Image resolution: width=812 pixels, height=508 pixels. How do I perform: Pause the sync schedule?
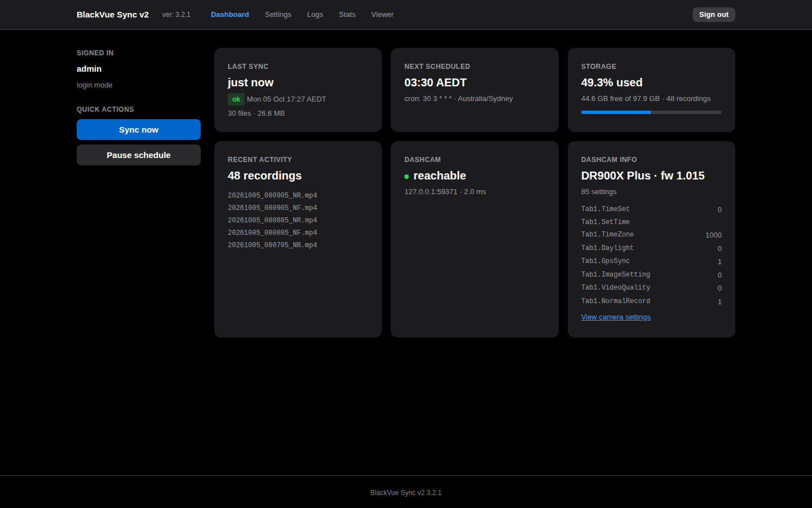point(139,155)
